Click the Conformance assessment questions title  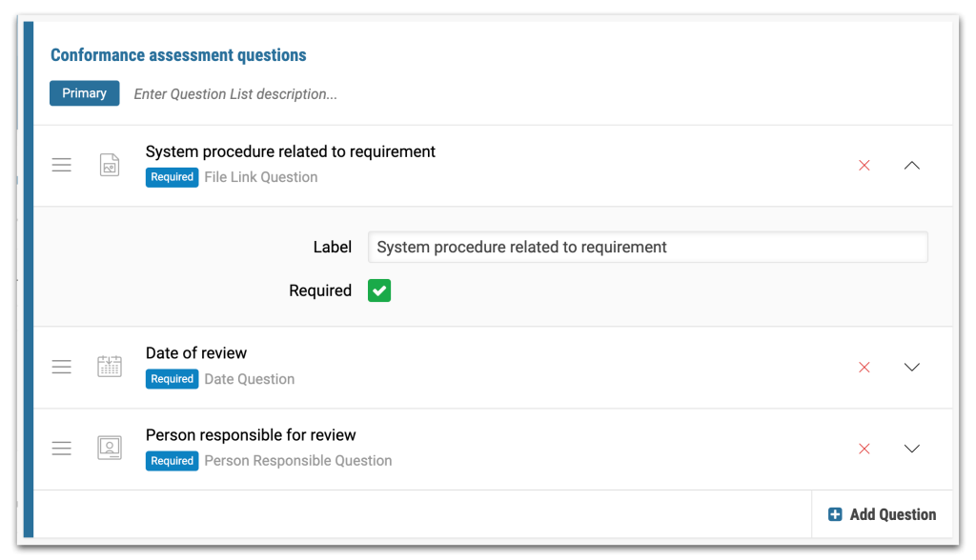(178, 55)
